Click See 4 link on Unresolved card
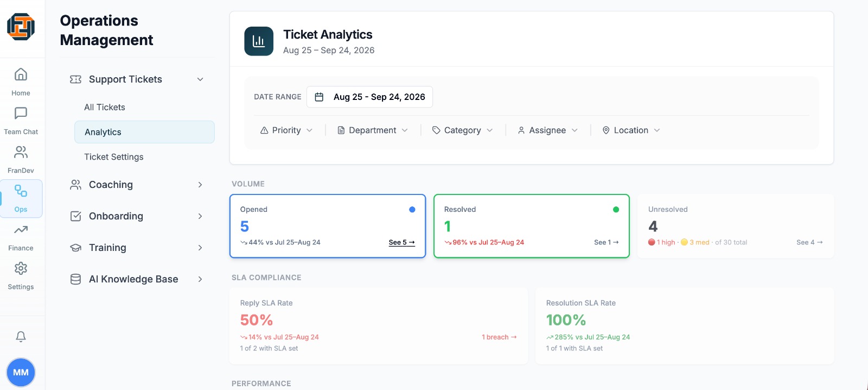 (809, 242)
